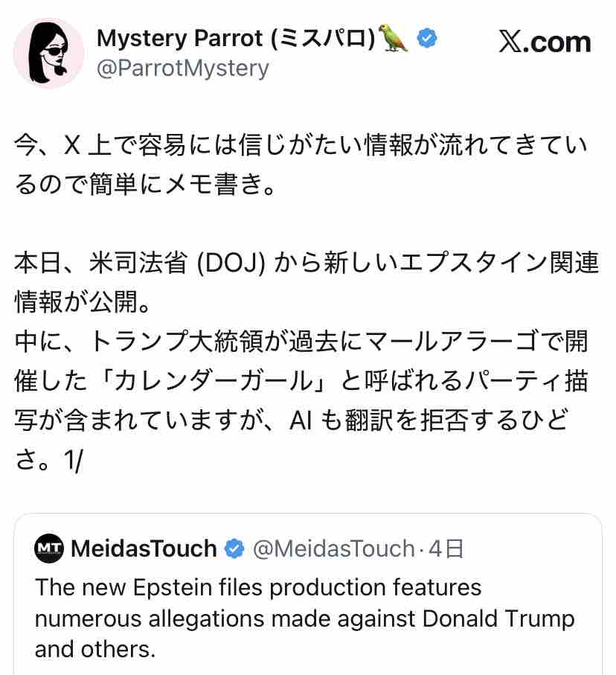Open the quoted post about Epstein files production
The width and height of the screenshot is (616, 675).
tap(308, 595)
